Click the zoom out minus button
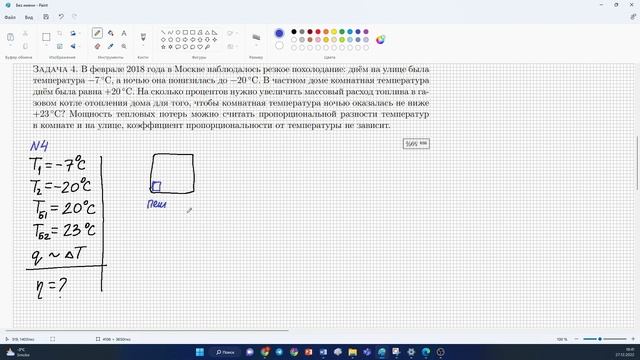The width and height of the screenshot is (640, 360). click(x=576, y=339)
